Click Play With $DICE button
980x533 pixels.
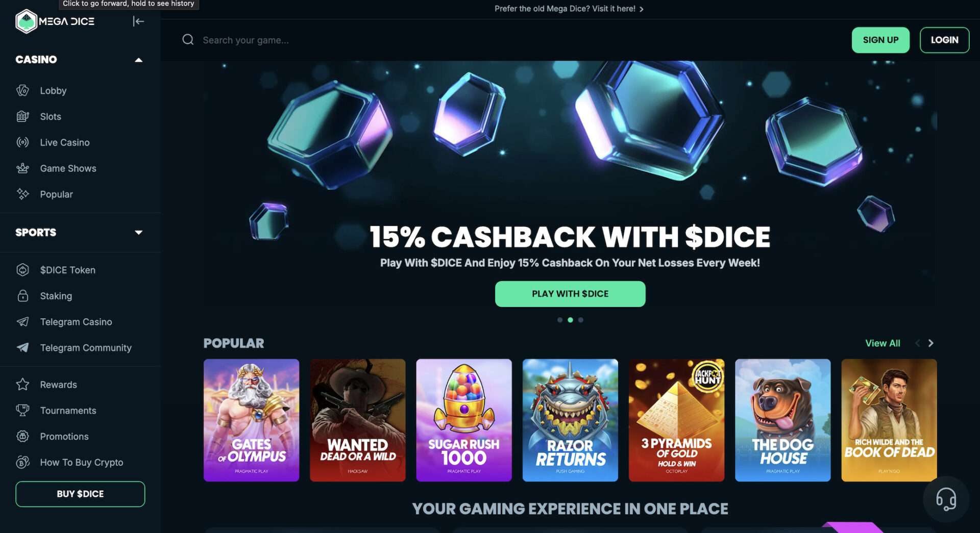570,294
